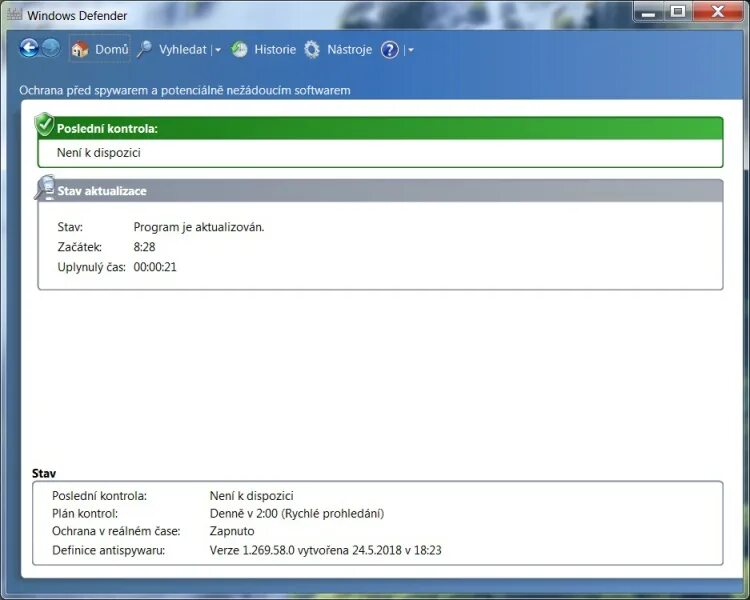Expand the Vyhledat dropdown arrow
750x600 pixels.
pos(218,50)
